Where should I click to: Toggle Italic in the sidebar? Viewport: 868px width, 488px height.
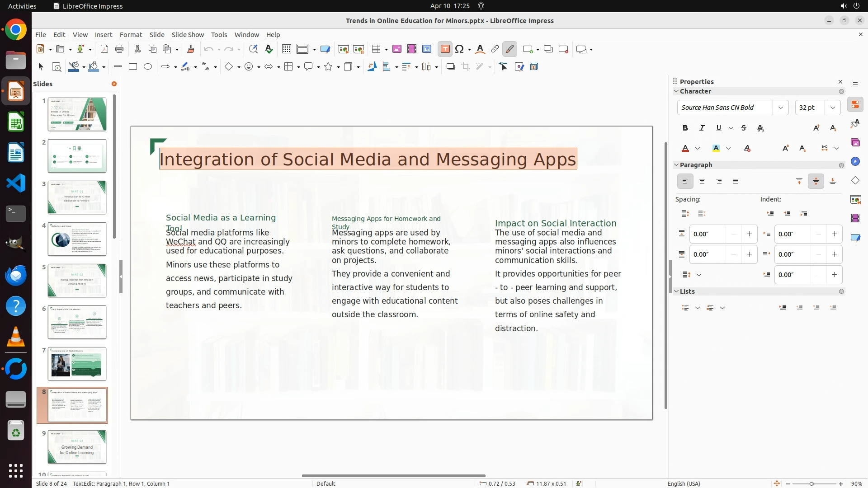(702, 128)
